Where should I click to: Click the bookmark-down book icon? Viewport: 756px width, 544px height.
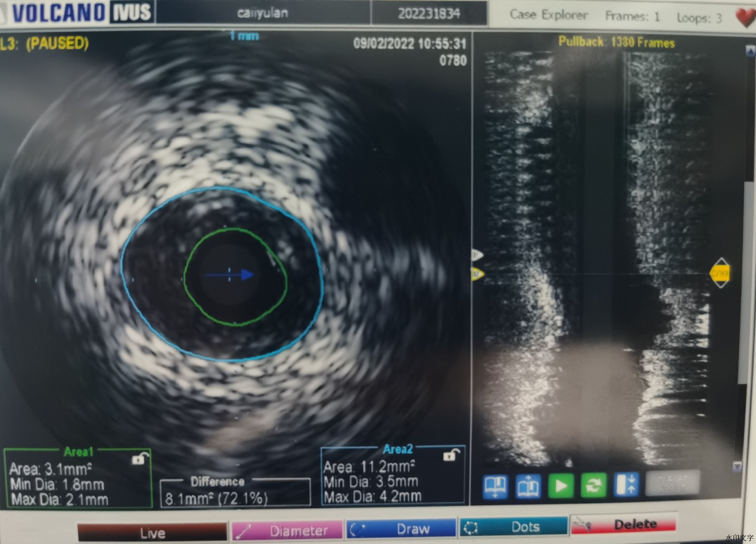[496, 486]
